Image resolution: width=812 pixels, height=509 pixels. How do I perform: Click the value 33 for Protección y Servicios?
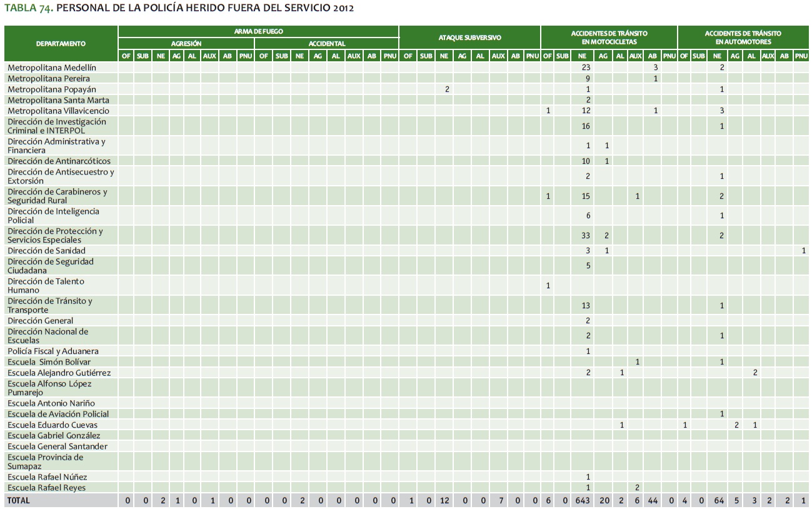coord(586,236)
